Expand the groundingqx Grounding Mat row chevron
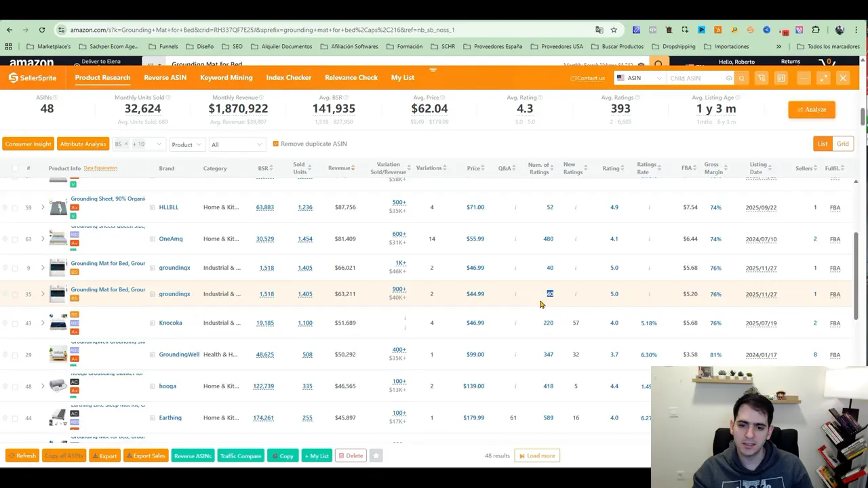Screen dimensions: 868x488 (x=43, y=267)
